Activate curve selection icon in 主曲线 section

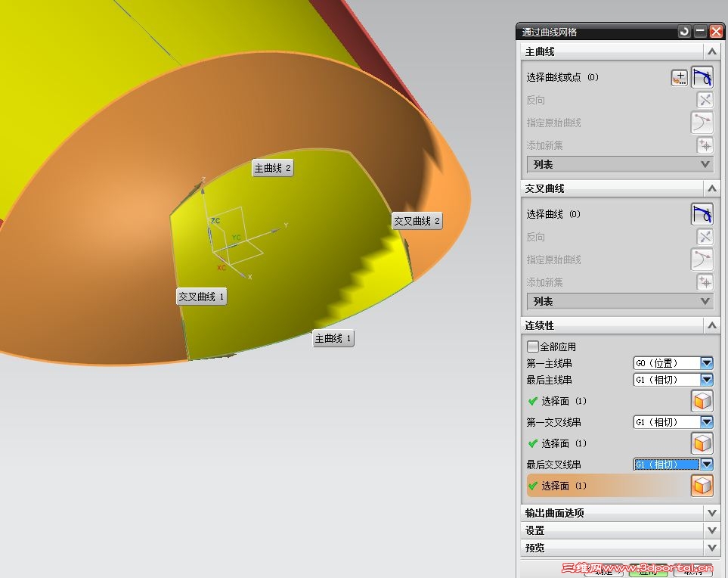702,76
